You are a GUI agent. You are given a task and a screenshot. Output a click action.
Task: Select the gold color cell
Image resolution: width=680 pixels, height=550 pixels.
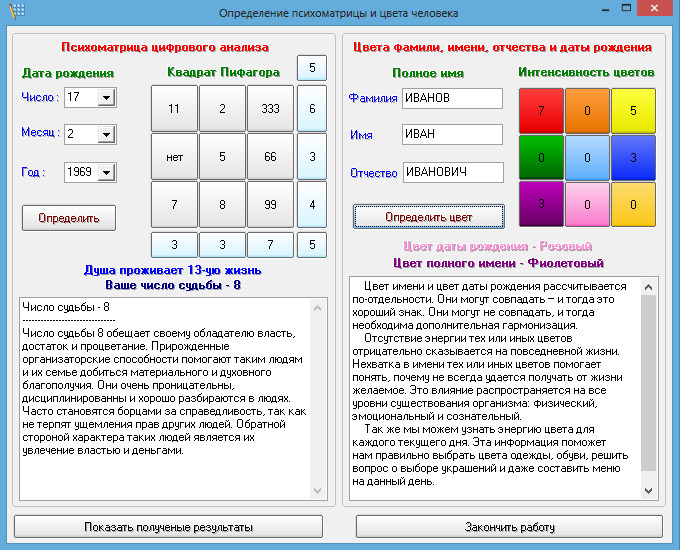[633, 204]
